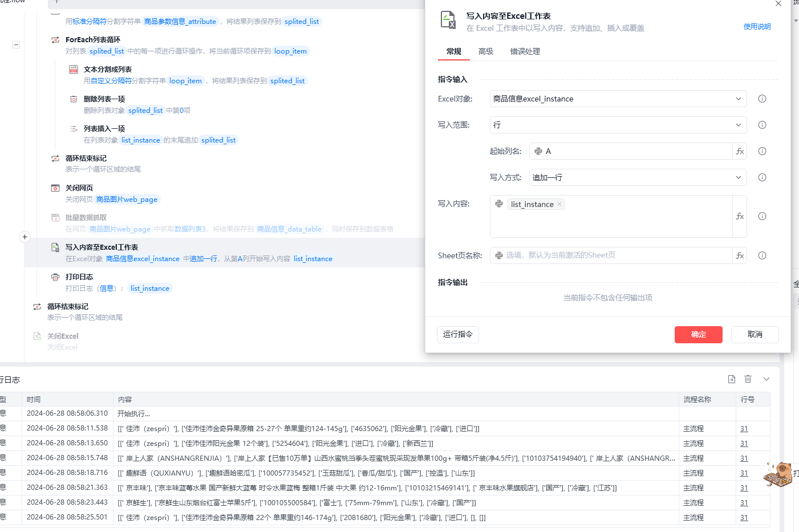Click the 批量数据抓取 step icon

pos(55,218)
